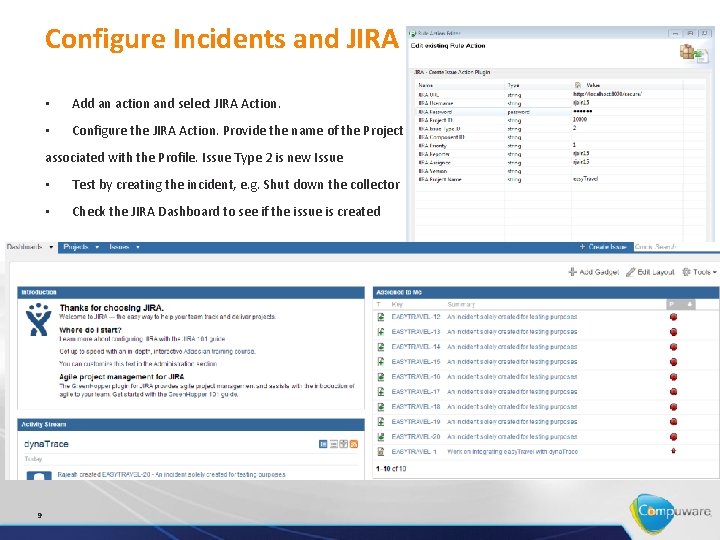Click red priority icon for EASYTRAVEL-20
This screenshot has height=540, width=720.
click(673, 437)
